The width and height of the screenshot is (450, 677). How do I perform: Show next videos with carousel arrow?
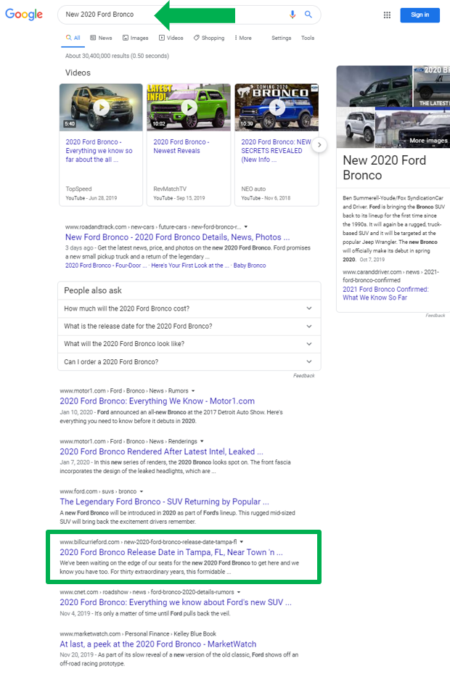point(319,145)
